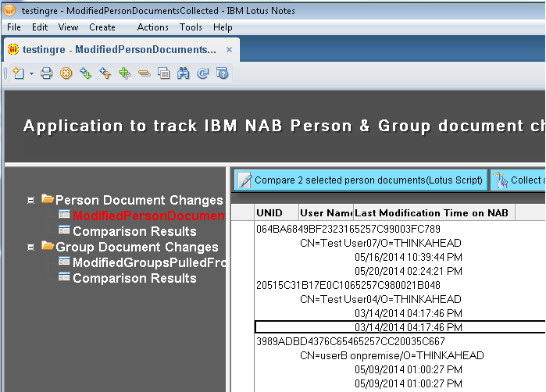
Task: Click the Group Document Changes folder icon
Action: [x=48, y=246]
